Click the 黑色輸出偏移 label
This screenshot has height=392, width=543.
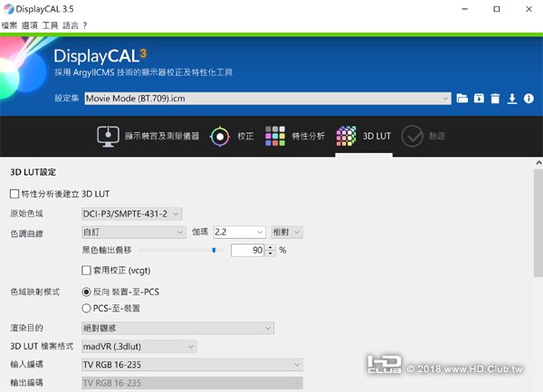click(x=107, y=250)
